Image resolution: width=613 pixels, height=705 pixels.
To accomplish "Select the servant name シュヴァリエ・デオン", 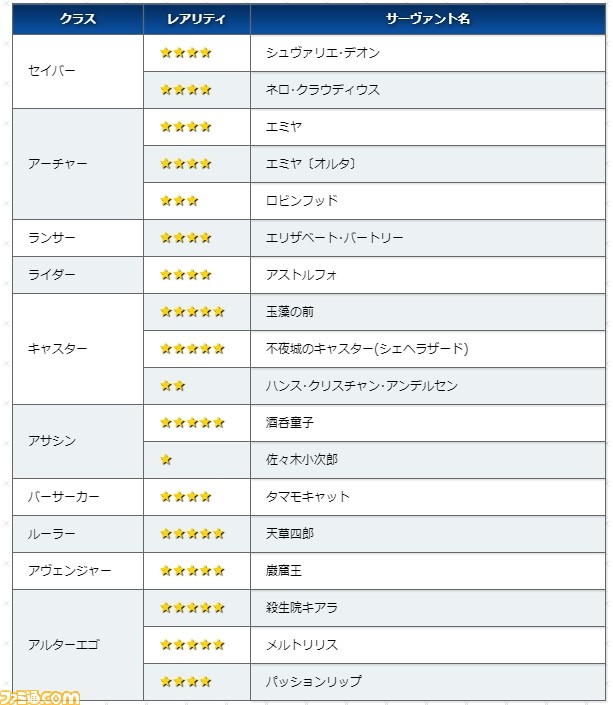I will click(x=322, y=53).
